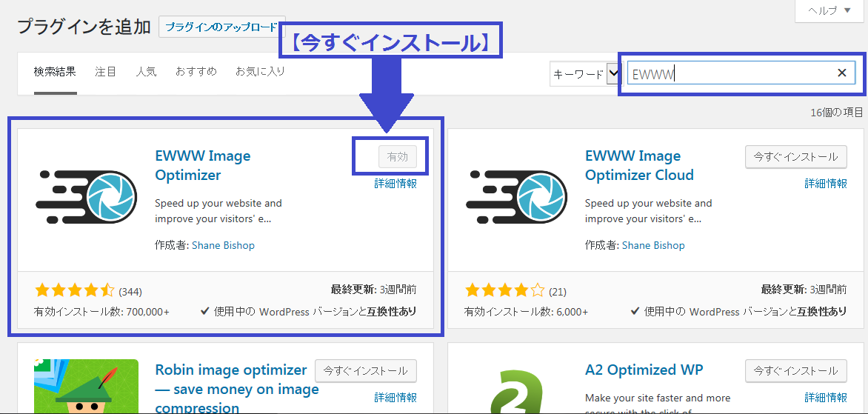The image size is (868, 414).
Task: Click 今すぐインストール for Robin image optimizer
Action: tap(366, 370)
